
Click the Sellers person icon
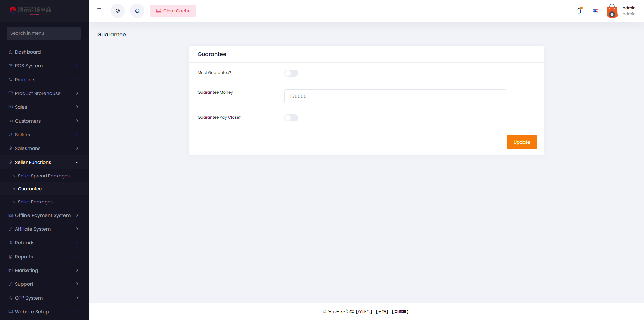(11, 135)
